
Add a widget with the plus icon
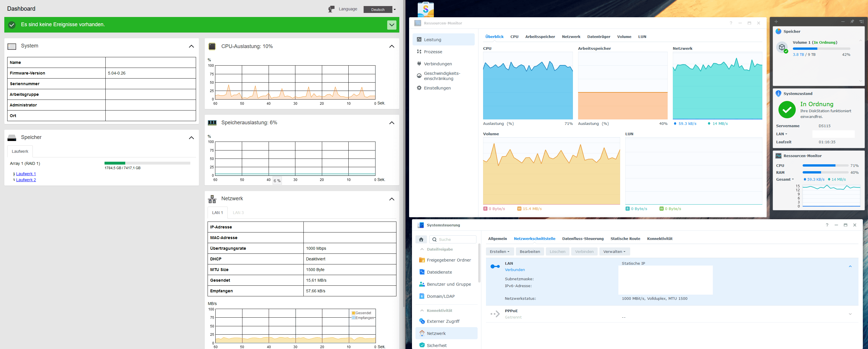tap(776, 22)
